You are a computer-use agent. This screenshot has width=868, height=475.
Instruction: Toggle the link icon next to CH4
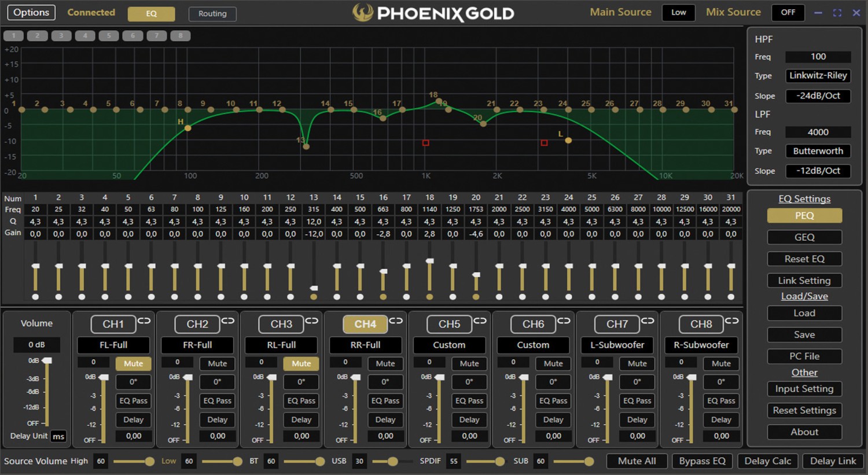396,321
